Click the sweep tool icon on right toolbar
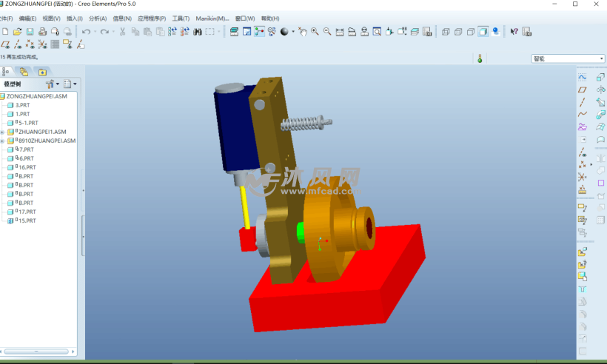The height and width of the screenshot is (364, 607). (x=600, y=102)
